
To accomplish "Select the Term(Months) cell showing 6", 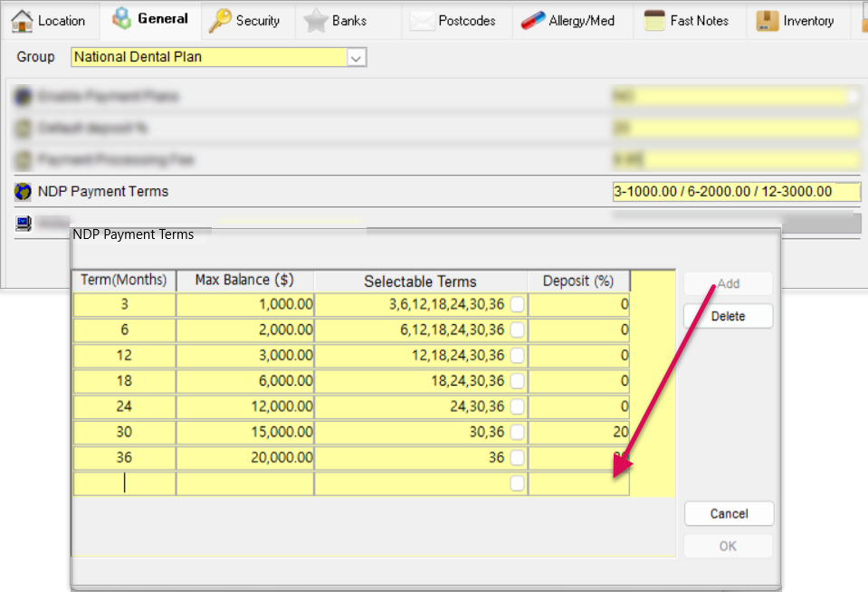I will click(x=125, y=330).
